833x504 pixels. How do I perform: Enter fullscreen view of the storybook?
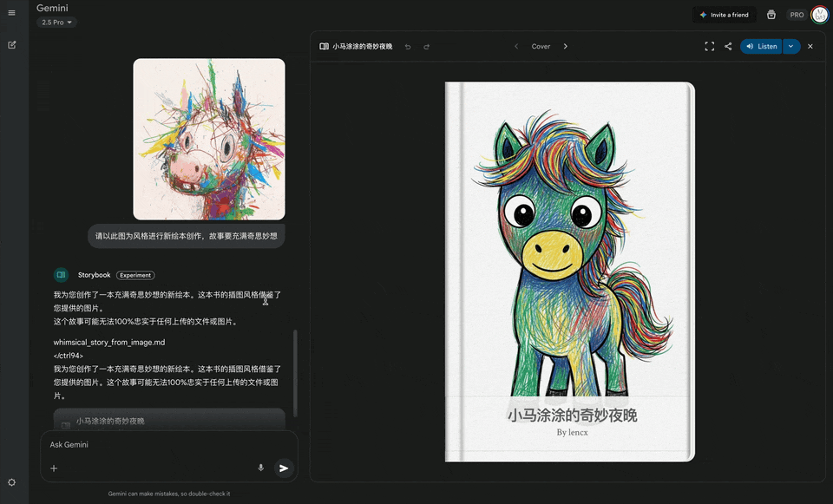tap(709, 46)
